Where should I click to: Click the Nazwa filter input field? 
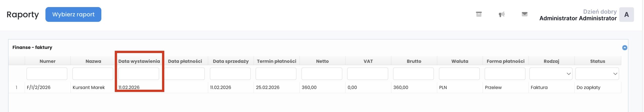[x=93, y=74]
